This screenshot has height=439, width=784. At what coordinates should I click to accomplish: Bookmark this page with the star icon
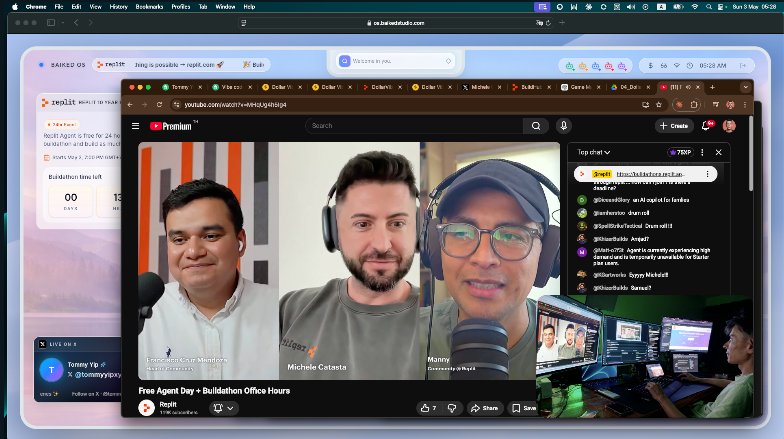[x=658, y=104]
